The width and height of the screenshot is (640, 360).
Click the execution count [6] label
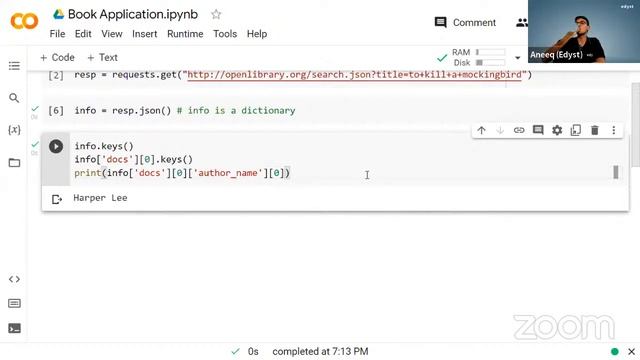pos(56,111)
